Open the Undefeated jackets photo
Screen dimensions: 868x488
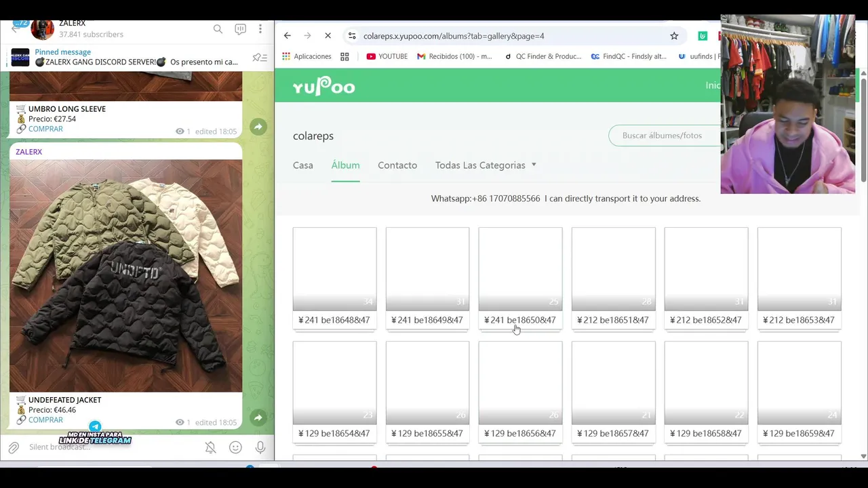click(x=125, y=276)
